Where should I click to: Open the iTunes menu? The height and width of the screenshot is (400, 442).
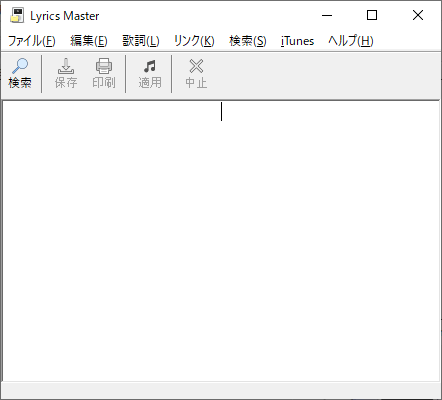(x=297, y=41)
